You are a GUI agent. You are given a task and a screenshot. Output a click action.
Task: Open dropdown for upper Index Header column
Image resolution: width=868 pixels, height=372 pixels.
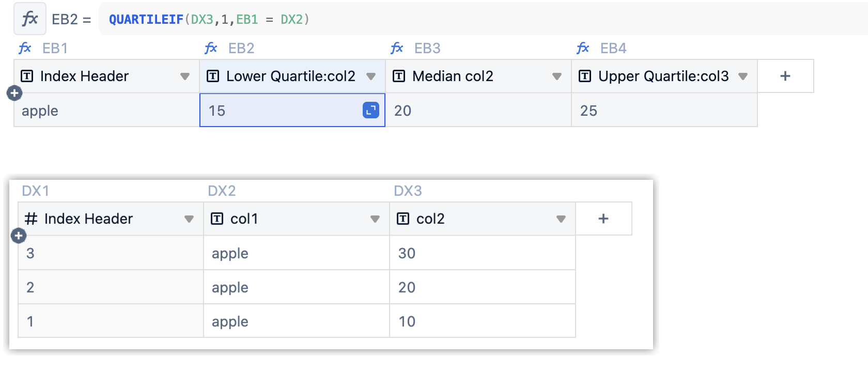click(185, 76)
